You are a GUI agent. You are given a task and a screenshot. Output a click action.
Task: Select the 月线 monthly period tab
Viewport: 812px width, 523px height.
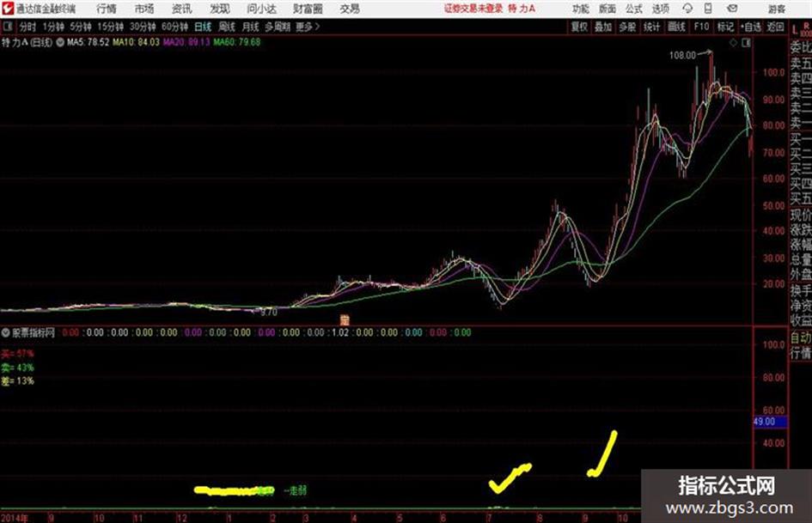pyautogui.click(x=251, y=27)
